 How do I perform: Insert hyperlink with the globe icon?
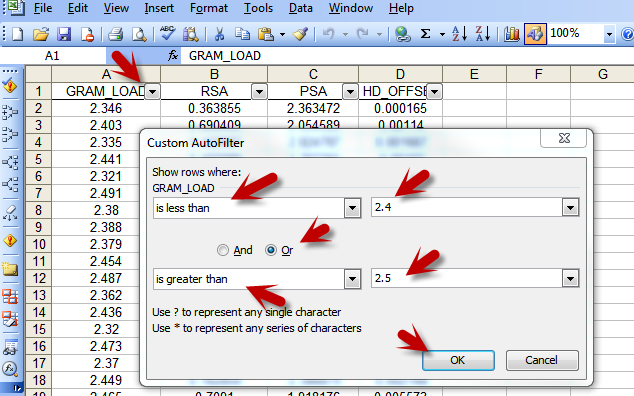pyautogui.click(x=402, y=34)
